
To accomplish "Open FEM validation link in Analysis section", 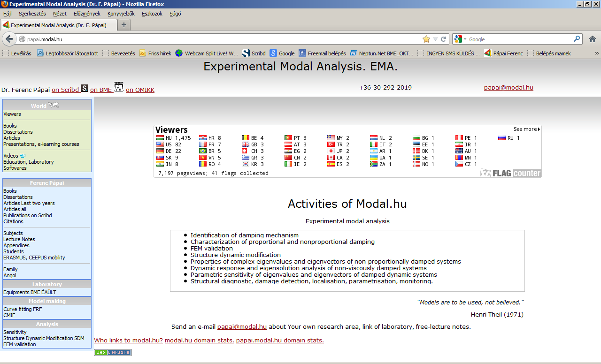I will [20, 344].
